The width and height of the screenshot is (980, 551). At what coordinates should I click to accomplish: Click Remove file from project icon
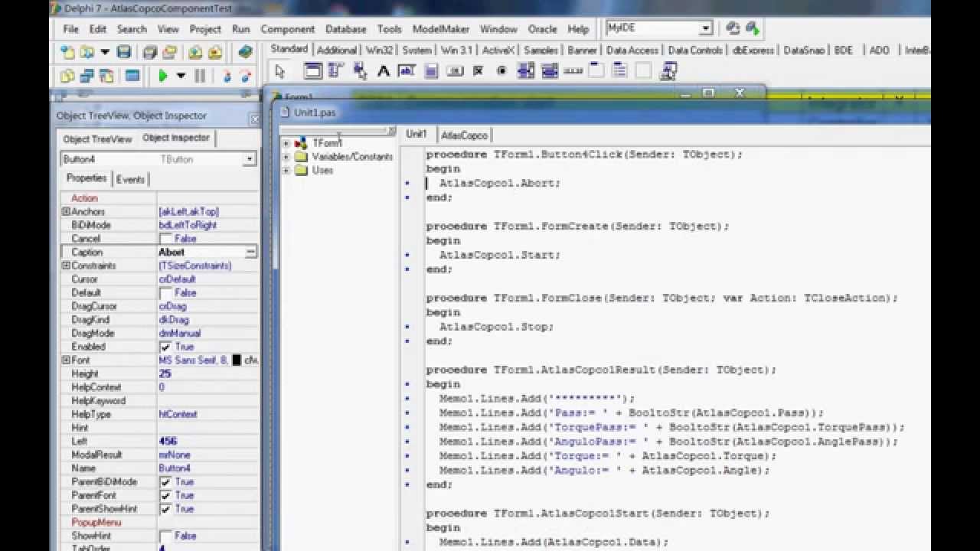[x=215, y=53]
